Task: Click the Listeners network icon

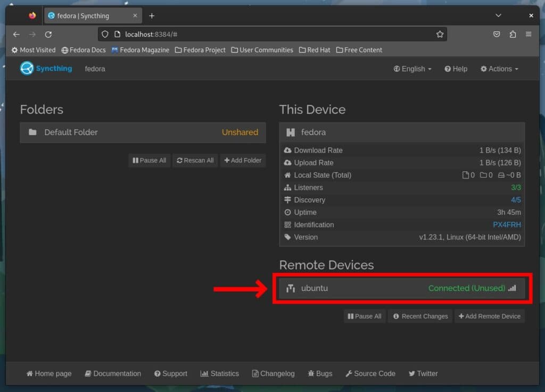Action: 287,188
